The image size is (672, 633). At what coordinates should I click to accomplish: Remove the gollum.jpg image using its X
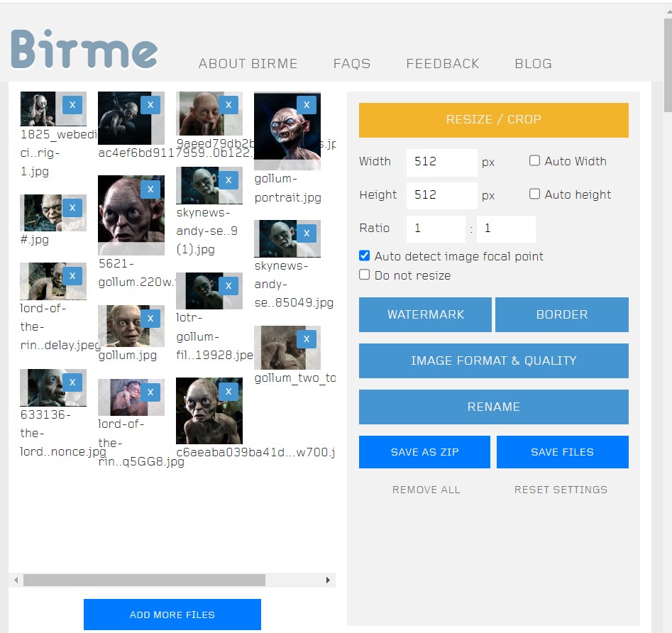pyautogui.click(x=150, y=319)
